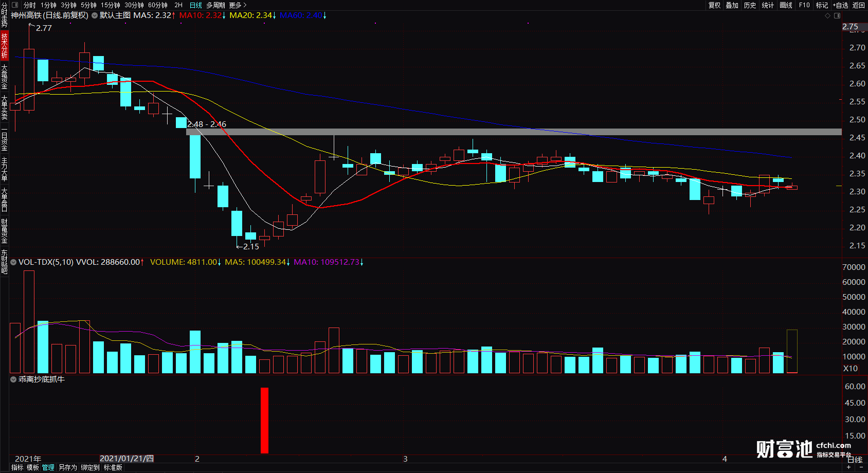Open the 乖离抄底抓牛 indicator dropdown arrow
Viewport: 868px width, 473px height.
click(13, 379)
